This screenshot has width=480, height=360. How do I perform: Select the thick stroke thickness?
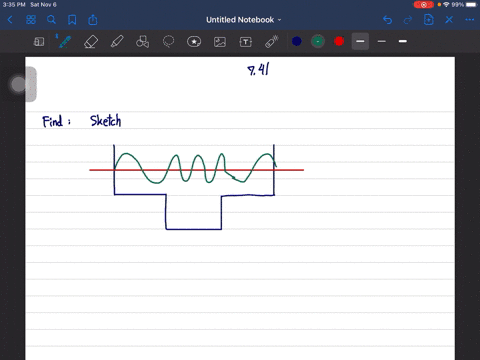[x=403, y=41]
